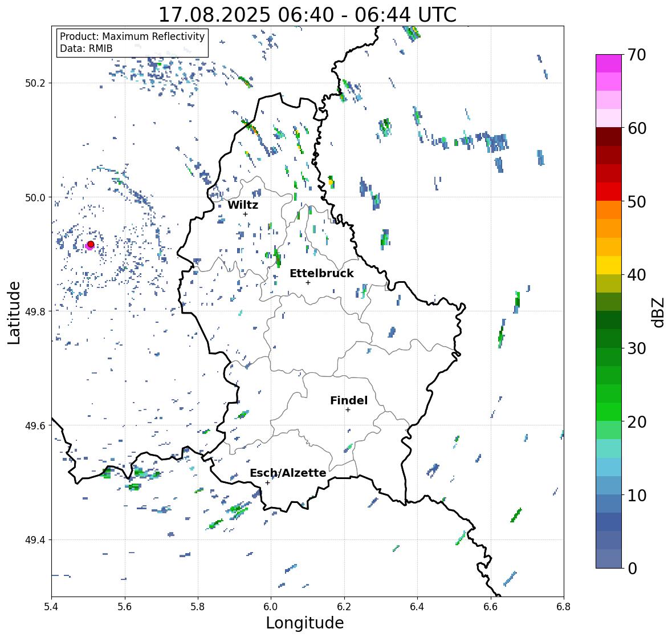This screenshot has height=637, width=672.
Task: Click latitude tick label 49.4
Action: pos(35,540)
